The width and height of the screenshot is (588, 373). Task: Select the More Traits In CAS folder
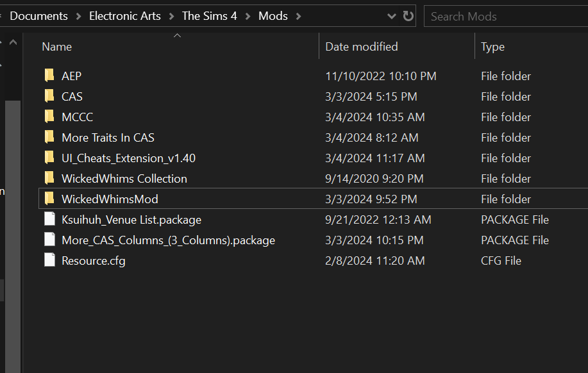[108, 137]
